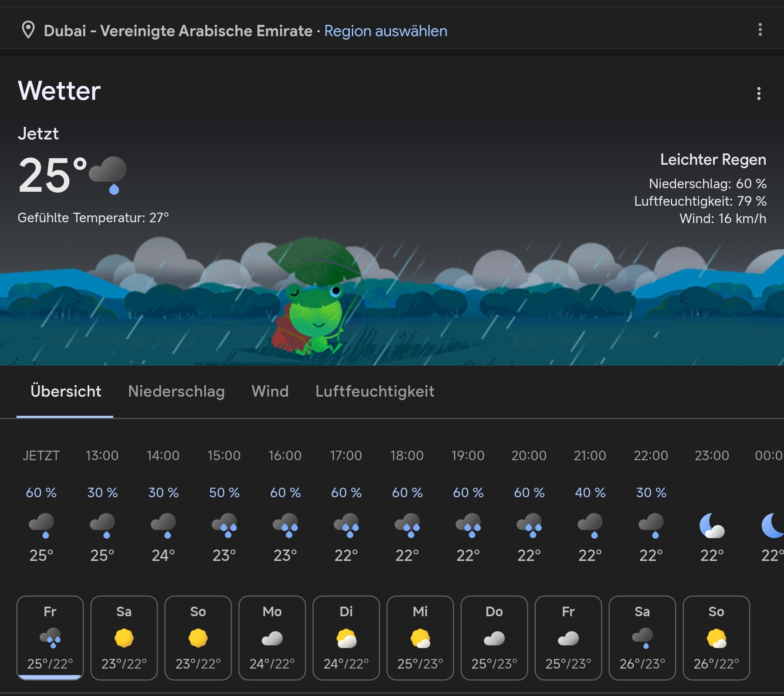Select Saturday's sunny 23°/22° forecast card
The height and width of the screenshot is (696, 784).
coord(124,638)
